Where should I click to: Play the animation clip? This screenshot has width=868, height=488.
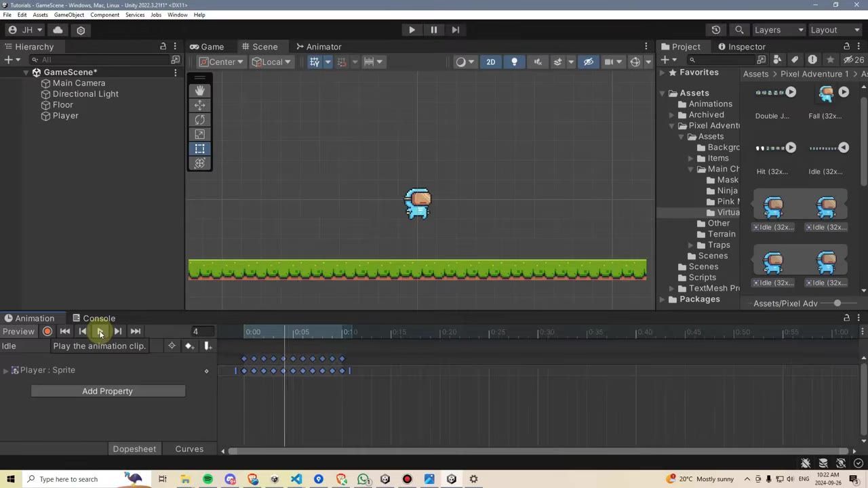tap(100, 331)
